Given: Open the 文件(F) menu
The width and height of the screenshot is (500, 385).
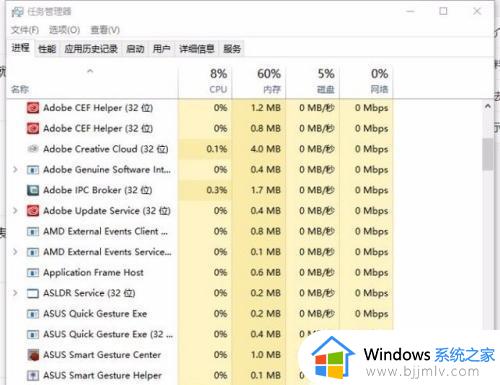Looking at the screenshot, I should (25, 30).
